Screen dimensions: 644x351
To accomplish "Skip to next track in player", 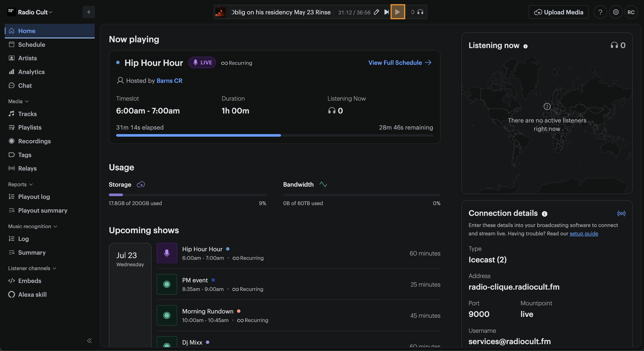I will tap(386, 12).
